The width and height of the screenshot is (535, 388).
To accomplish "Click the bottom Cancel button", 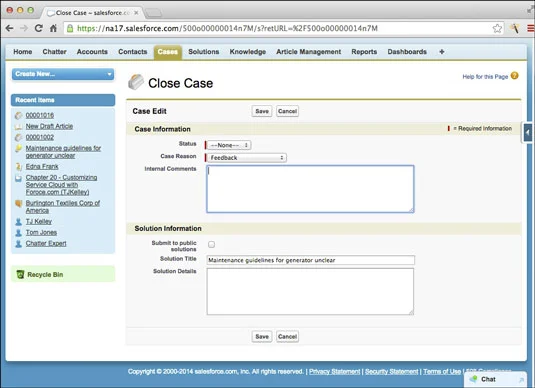I will click(287, 336).
